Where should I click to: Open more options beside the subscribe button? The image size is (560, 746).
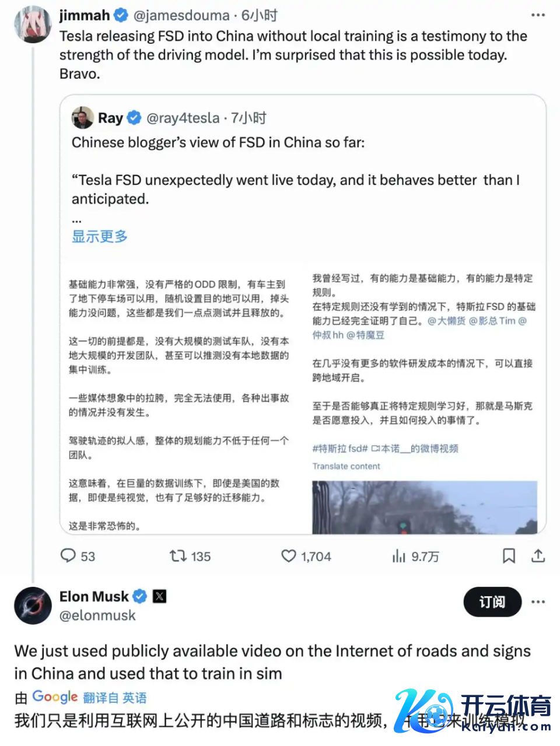[538, 602]
